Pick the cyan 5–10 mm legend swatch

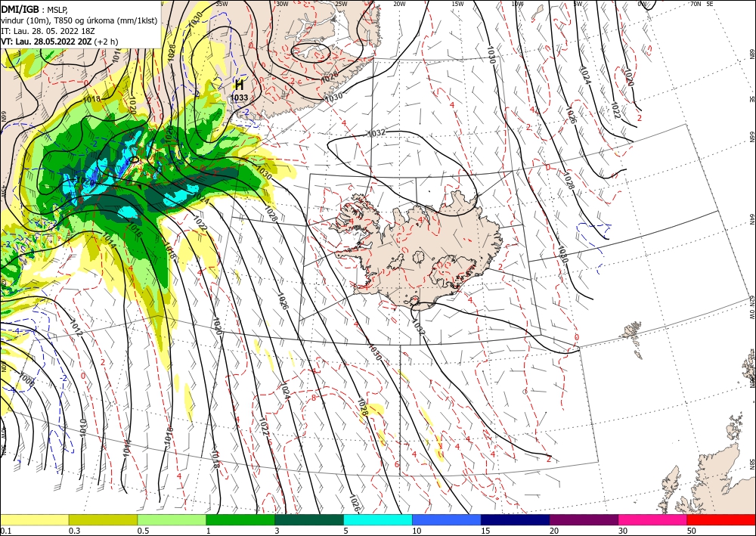tap(378, 519)
